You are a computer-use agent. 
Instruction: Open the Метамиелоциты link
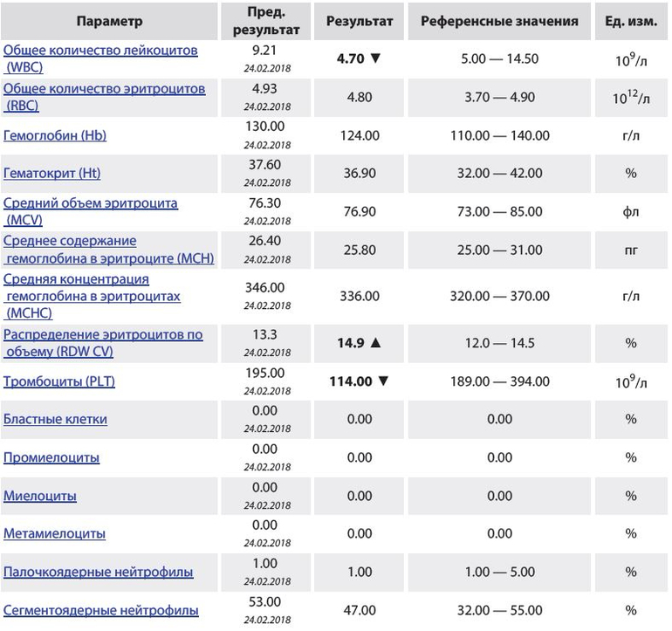click(54, 533)
